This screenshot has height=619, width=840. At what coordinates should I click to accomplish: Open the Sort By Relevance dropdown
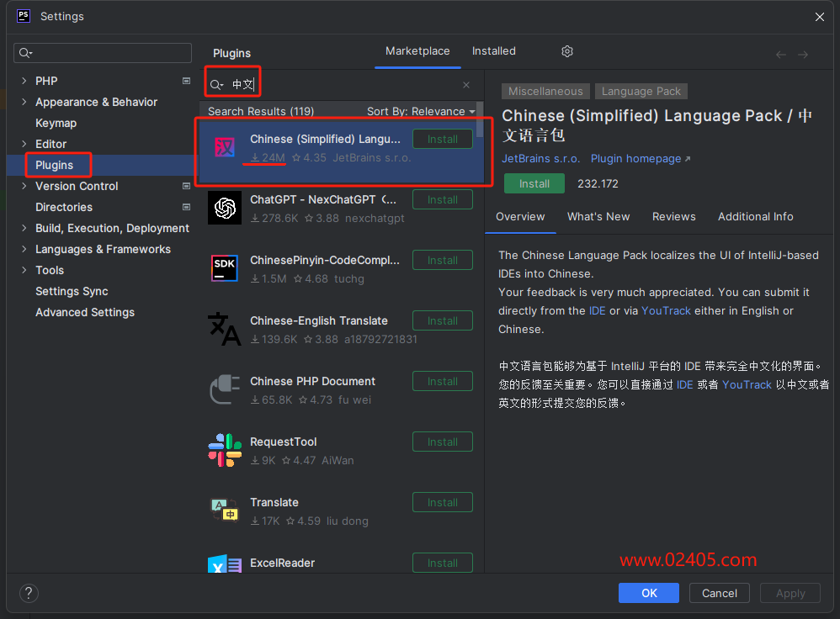[421, 111]
